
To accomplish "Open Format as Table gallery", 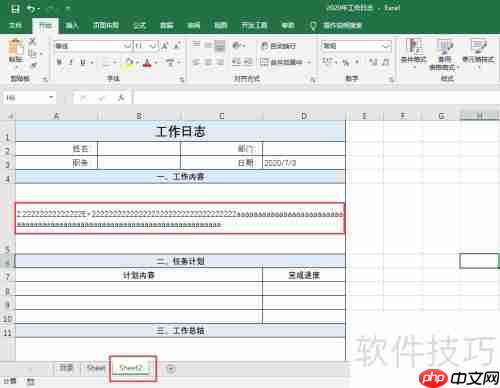I will coord(444,53).
